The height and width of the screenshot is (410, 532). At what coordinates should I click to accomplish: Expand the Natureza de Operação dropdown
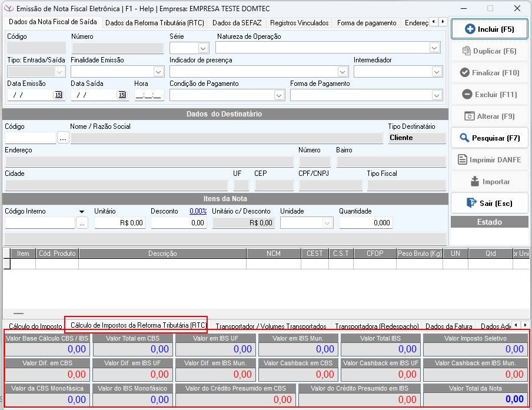(435, 48)
